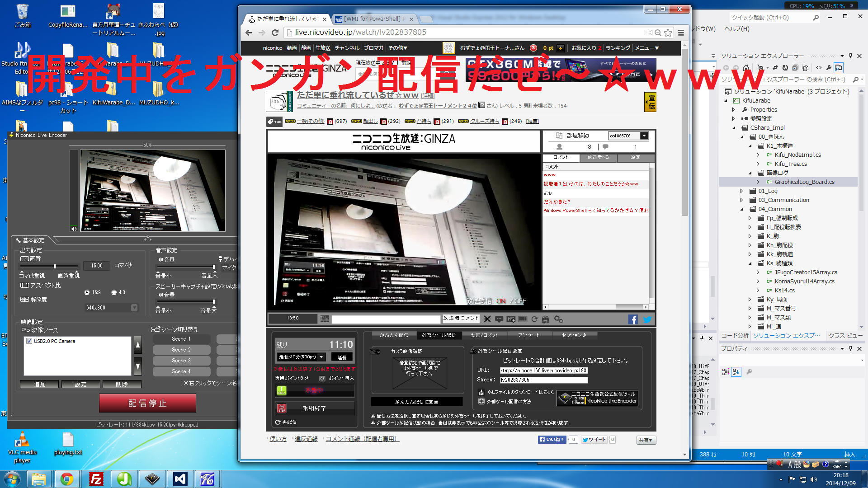The image size is (868, 488).
Task: Click the player settings gears icon
Action: coord(558,319)
